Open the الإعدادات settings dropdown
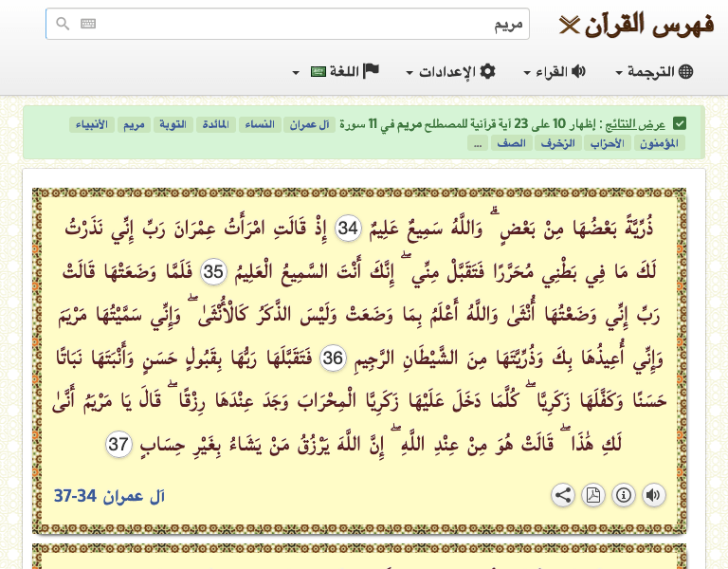728x569 pixels. tap(450, 71)
